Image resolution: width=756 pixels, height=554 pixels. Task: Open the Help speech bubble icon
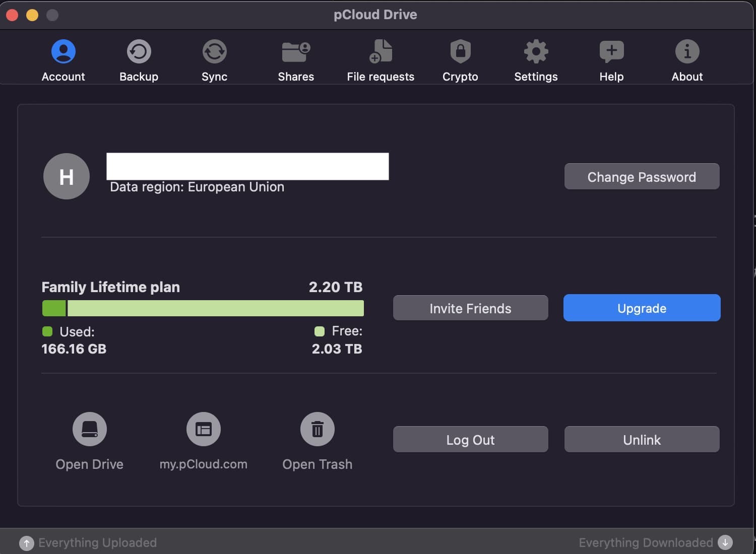612,51
